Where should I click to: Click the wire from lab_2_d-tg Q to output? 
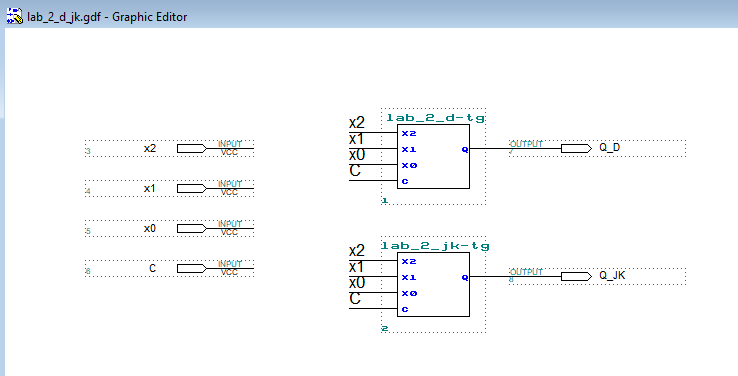(515, 148)
